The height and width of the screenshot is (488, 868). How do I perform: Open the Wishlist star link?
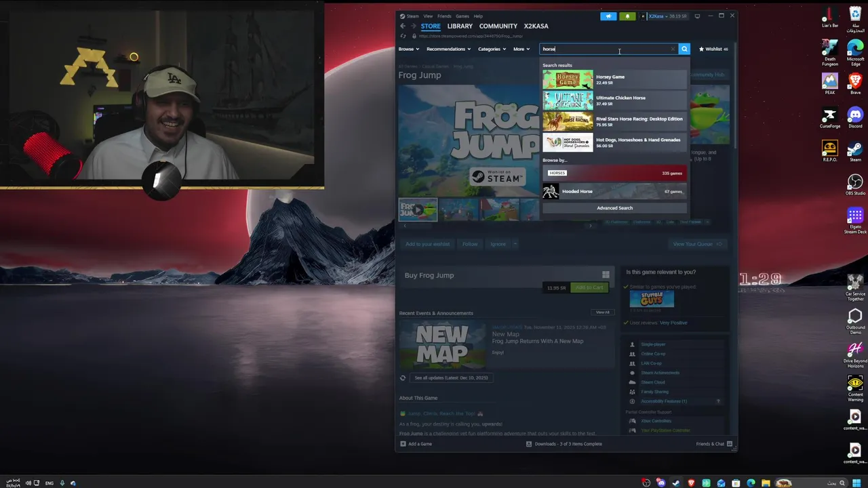pos(713,49)
